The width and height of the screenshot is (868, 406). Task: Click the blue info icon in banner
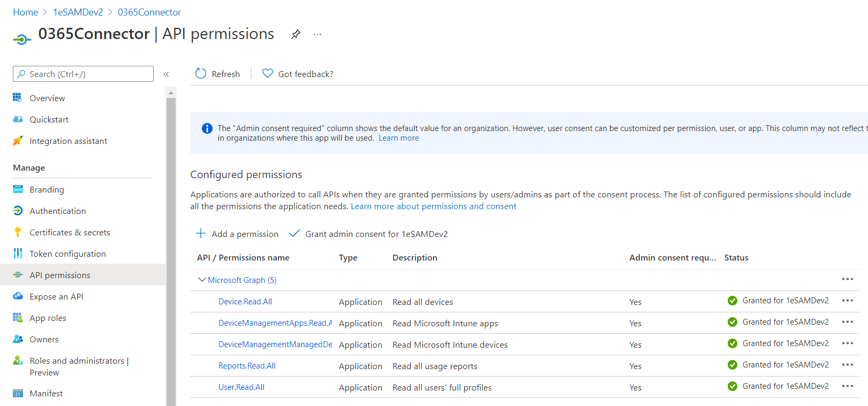click(x=207, y=128)
